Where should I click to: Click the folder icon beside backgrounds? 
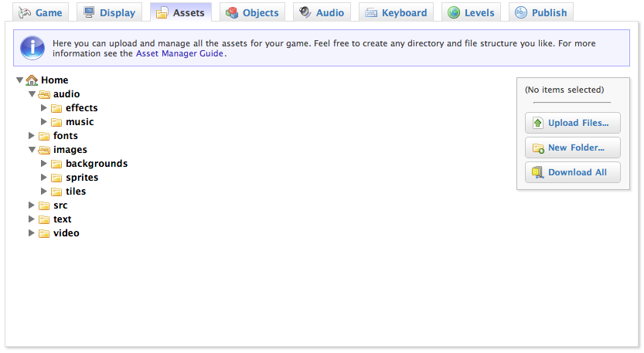tap(56, 164)
